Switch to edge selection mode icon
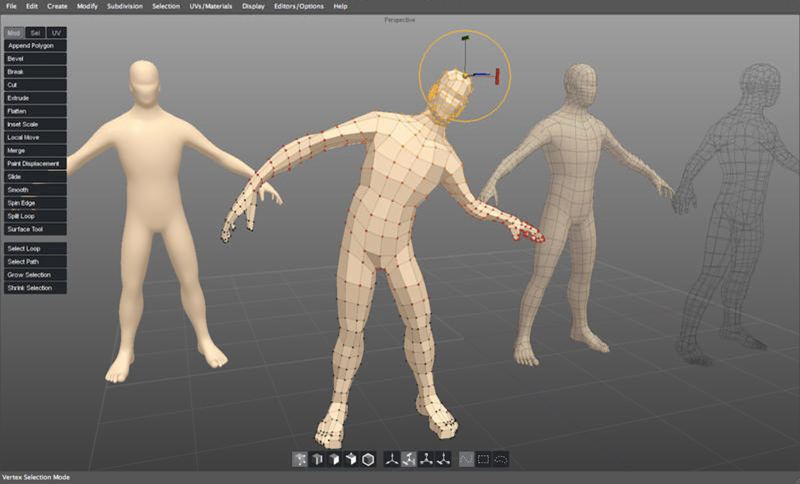 point(317,459)
